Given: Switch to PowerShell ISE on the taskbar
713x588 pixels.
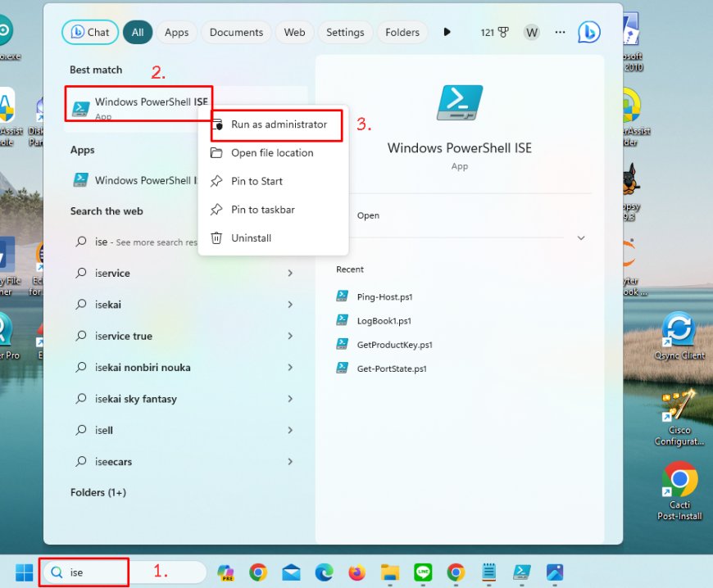Looking at the screenshot, I should 521,572.
